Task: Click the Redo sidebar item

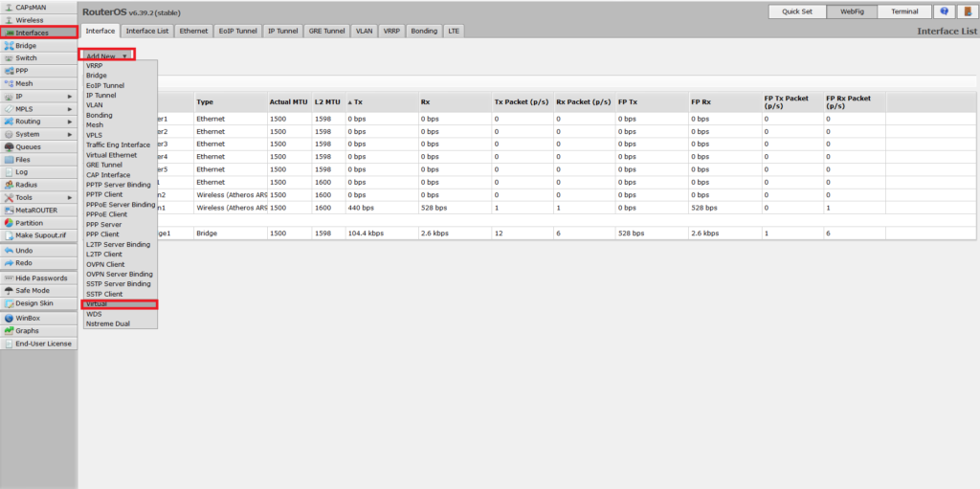Action: pyautogui.click(x=38, y=262)
